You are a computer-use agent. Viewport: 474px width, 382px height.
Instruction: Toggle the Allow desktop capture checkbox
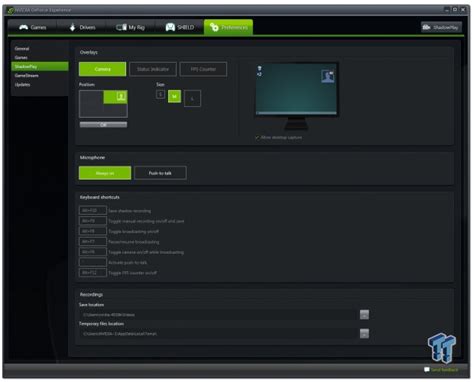257,138
